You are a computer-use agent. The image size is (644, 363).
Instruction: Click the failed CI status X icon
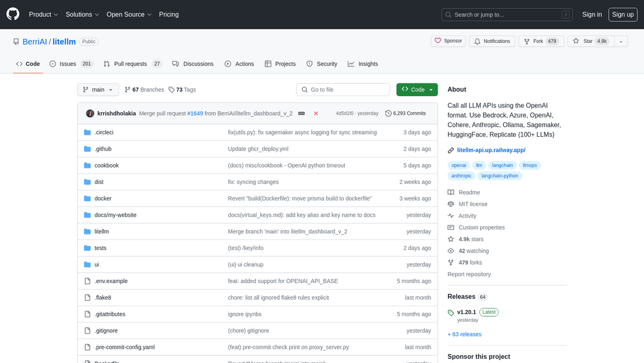[315, 113]
